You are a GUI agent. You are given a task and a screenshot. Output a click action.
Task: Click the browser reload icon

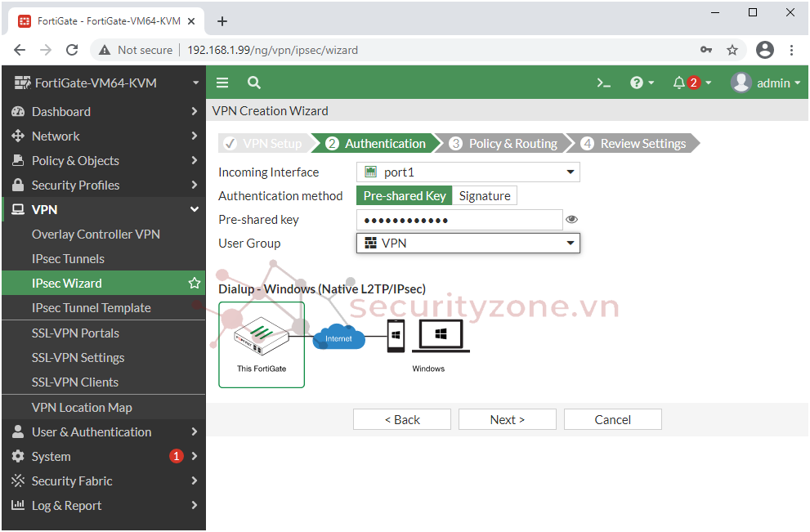tap(72, 50)
